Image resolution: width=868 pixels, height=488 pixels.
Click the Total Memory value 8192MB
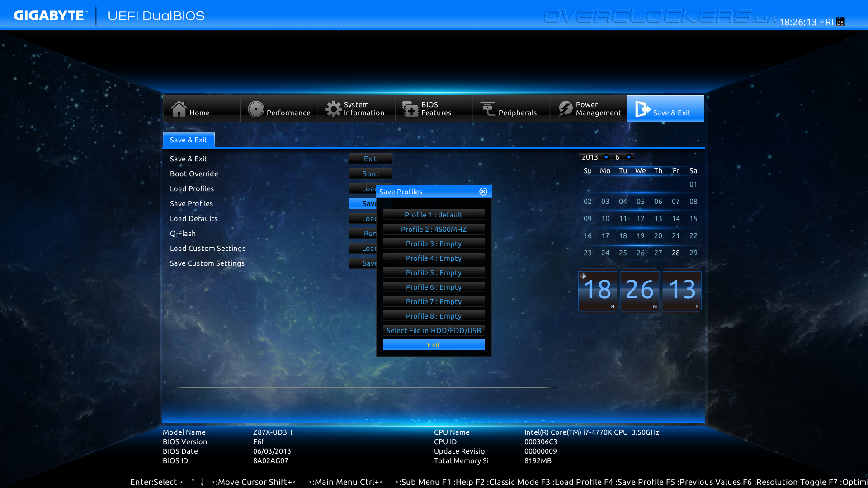click(x=538, y=461)
